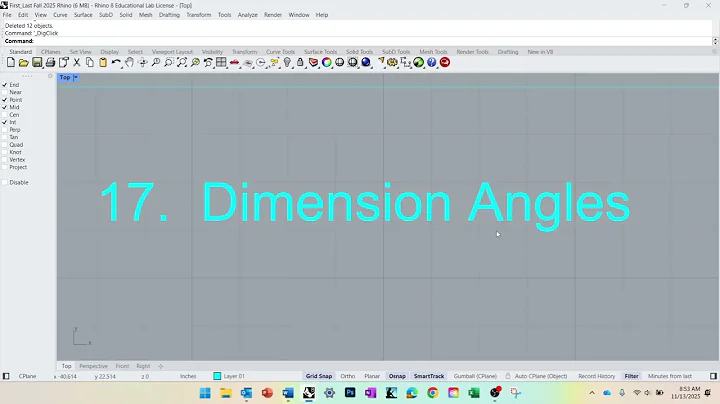The height and width of the screenshot is (404, 720).
Task: Switch to the Perspective viewport tab
Action: [x=93, y=366]
